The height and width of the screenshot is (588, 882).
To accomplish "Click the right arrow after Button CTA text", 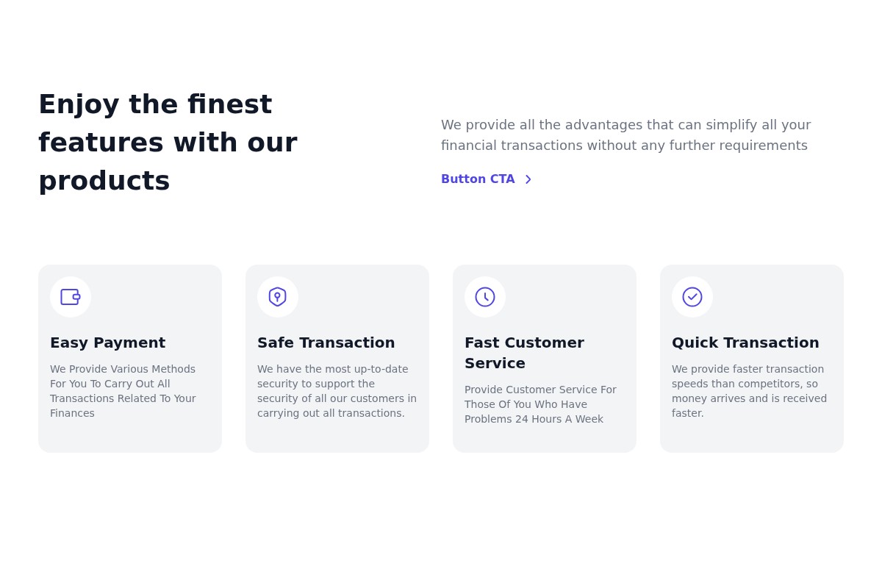I will 528,179.
